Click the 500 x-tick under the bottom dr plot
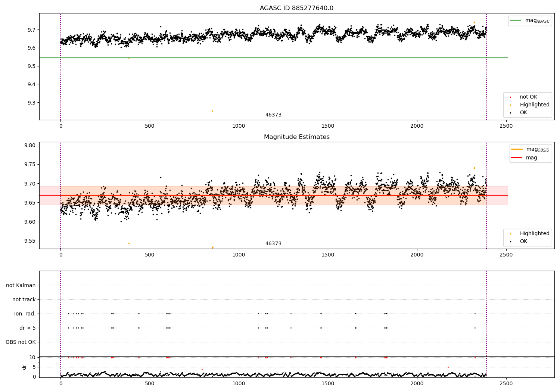 click(x=149, y=383)
